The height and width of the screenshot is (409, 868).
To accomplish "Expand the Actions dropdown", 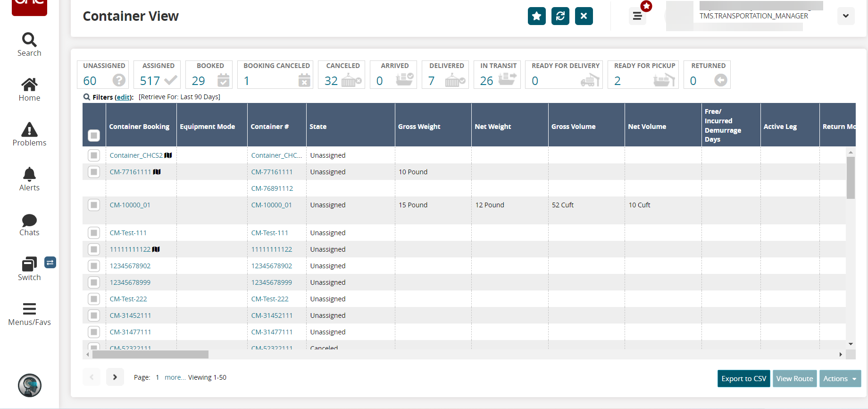I will 840,379.
